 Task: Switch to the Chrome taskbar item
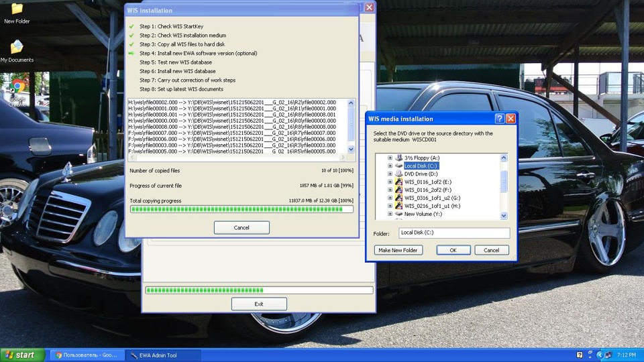pyautogui.click(x=87, y=355)
